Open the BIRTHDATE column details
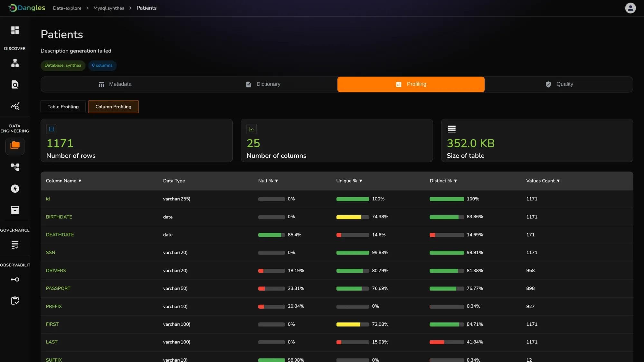This screenshot has width=644, height=362. (59, 217)
